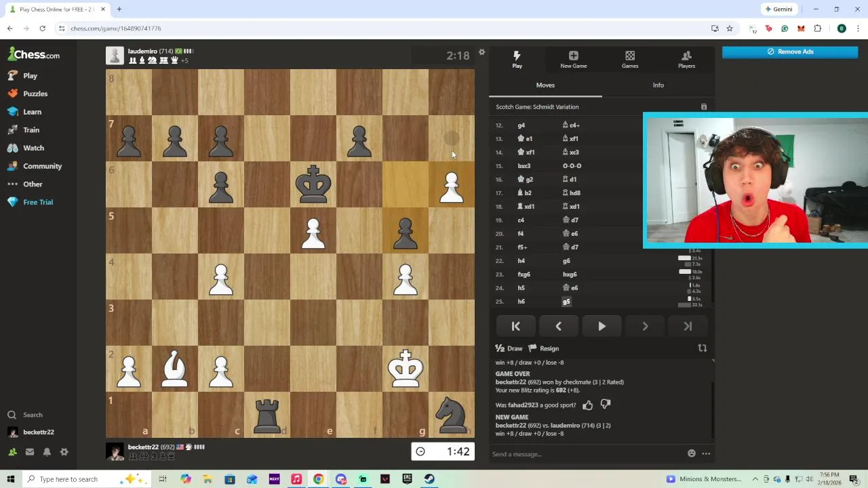Open Gemini in Chrome

tap(778, 9)
